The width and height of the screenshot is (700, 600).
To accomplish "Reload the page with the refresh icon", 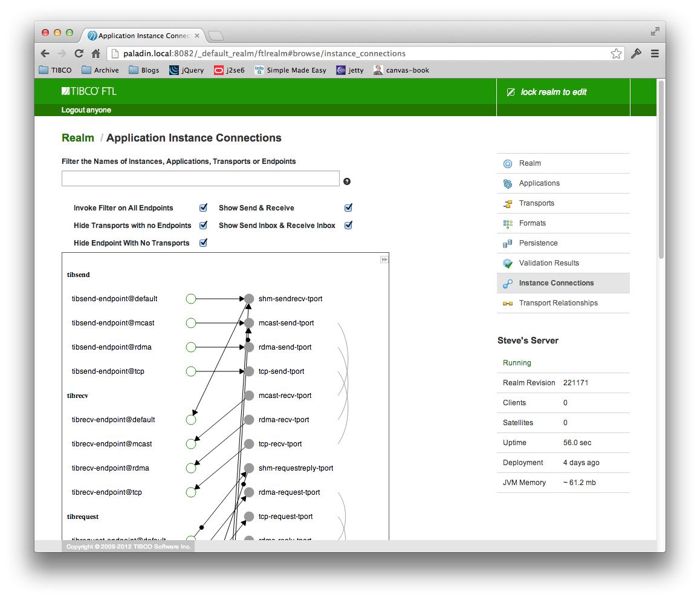I will pyautogui.click(x=79, y=54).
